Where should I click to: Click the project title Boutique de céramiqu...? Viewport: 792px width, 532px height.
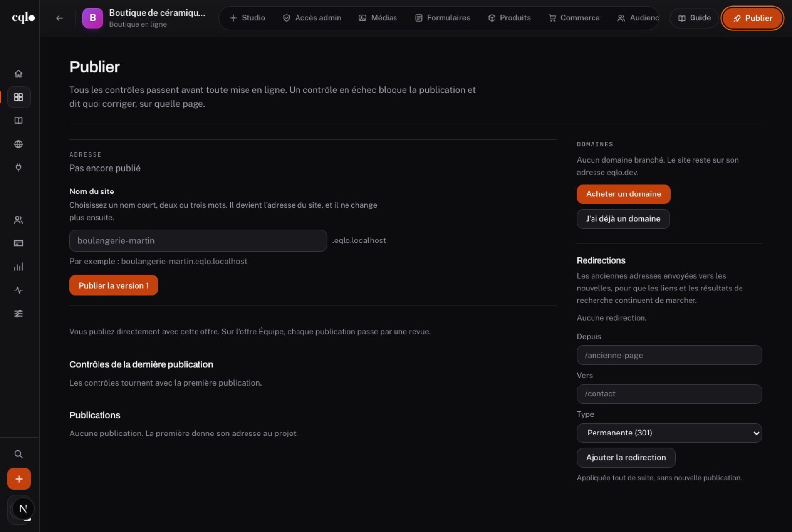pos(157,13)
